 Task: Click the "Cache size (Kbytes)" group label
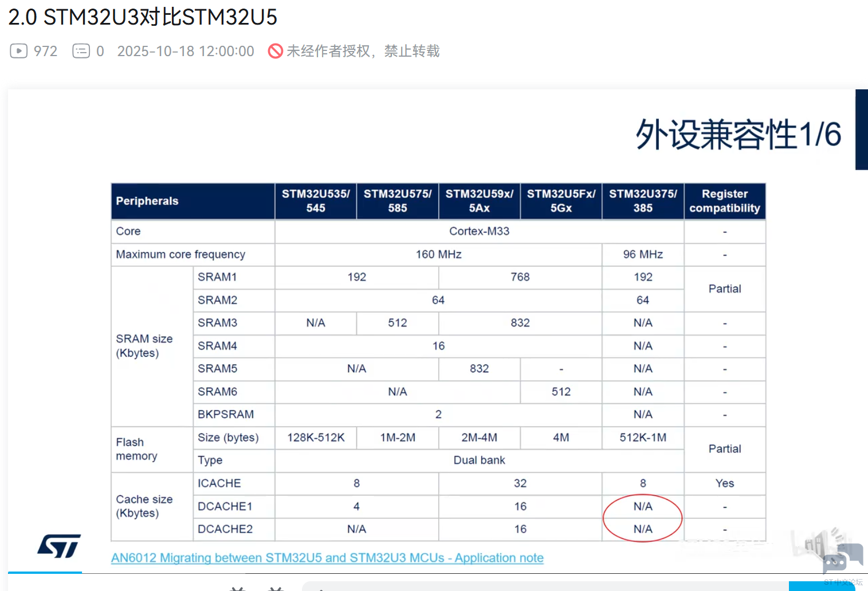[x=144, y=506]
